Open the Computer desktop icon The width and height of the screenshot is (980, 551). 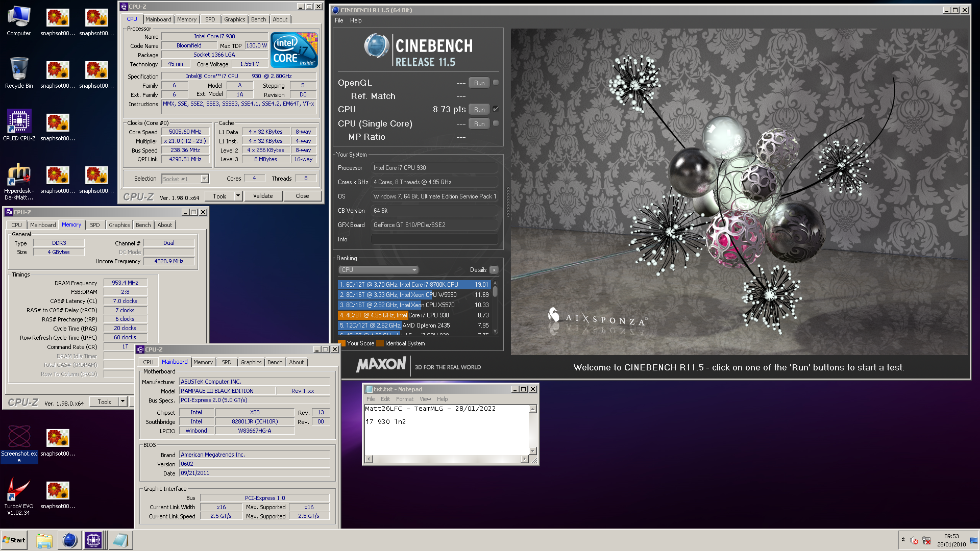[x=19, y=21]
